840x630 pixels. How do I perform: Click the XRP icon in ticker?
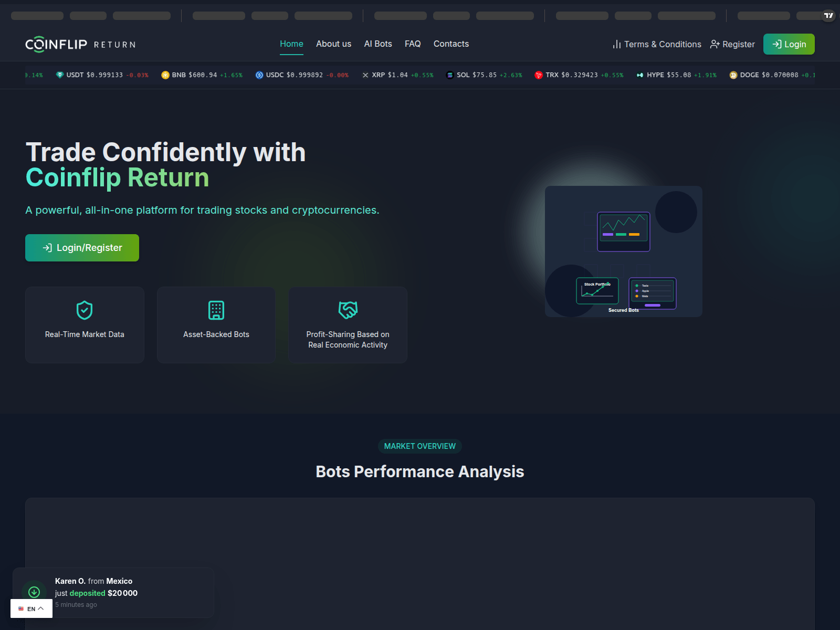click(x=365, y=75)
